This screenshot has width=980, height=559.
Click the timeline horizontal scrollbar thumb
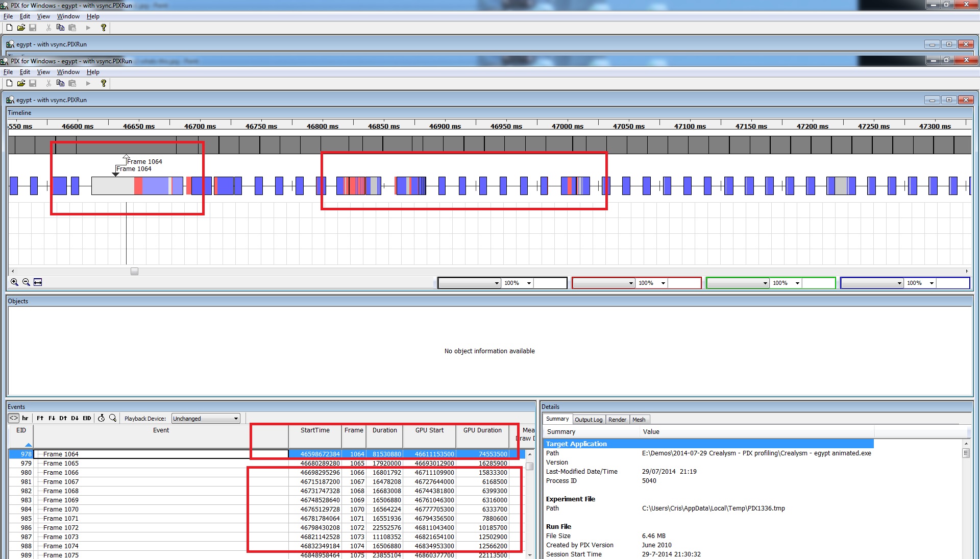point(134,272)
